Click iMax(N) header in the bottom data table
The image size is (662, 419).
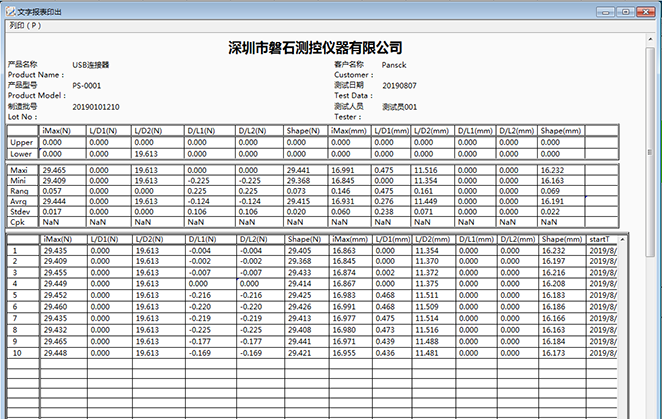tap(58, 240)
